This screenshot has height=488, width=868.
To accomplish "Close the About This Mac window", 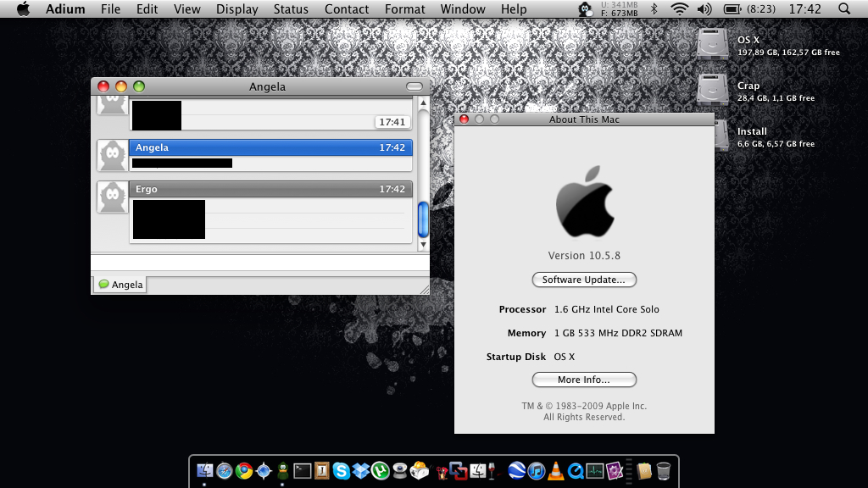I will [x=464, y=119].
